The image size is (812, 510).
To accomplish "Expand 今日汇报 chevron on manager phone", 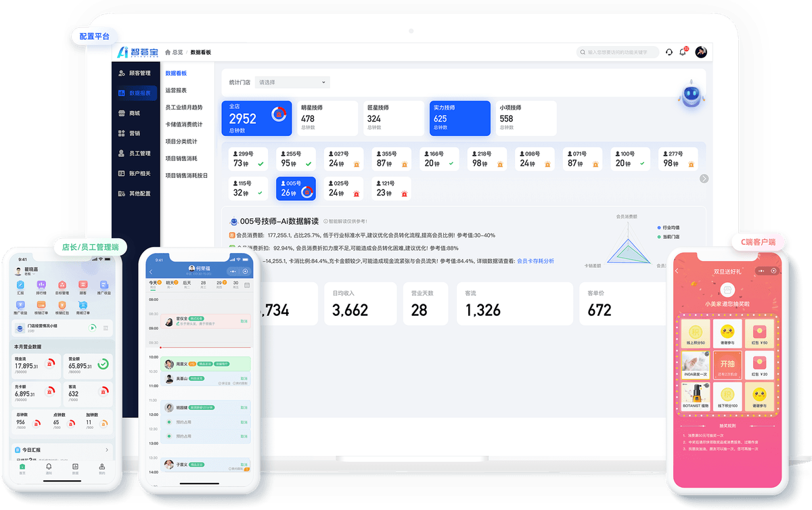I will click(107, 450).
